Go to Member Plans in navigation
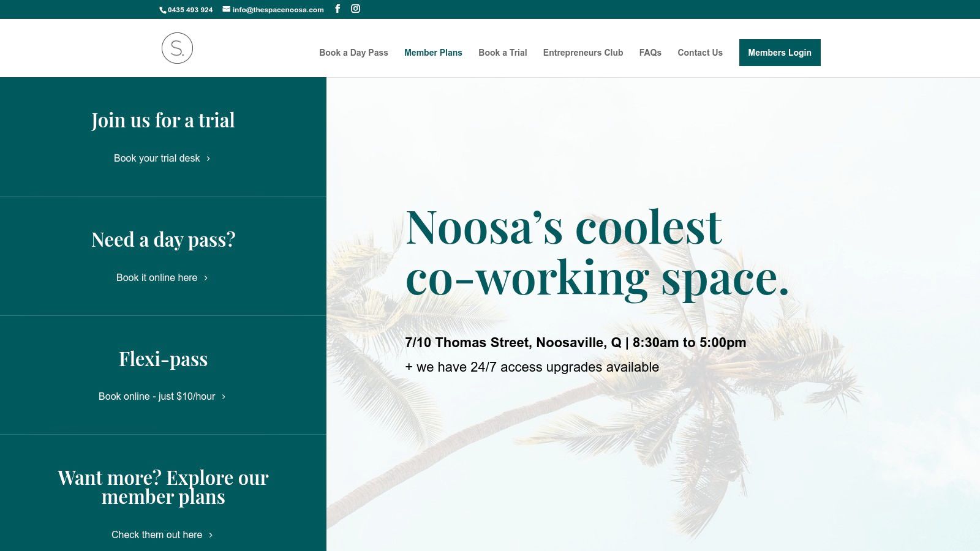Image resolution: width=980 pixels, height=551 pixels. pos(433,53)
